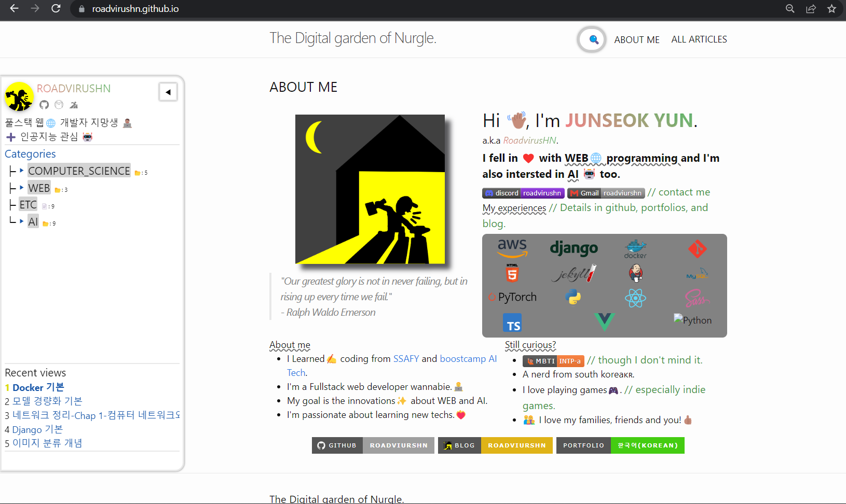
Task: Open ALL ARTICLES in the top navigation
Action: (699, 39)
